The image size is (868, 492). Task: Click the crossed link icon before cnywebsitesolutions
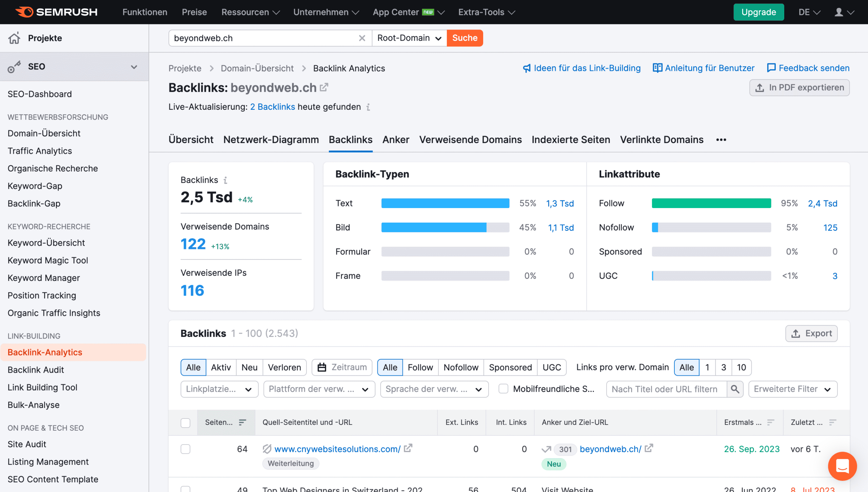[x=267, y=449]
